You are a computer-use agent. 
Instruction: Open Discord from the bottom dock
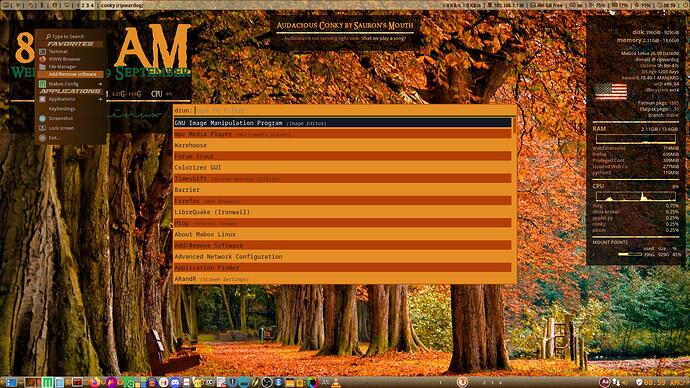coord(175,382)
